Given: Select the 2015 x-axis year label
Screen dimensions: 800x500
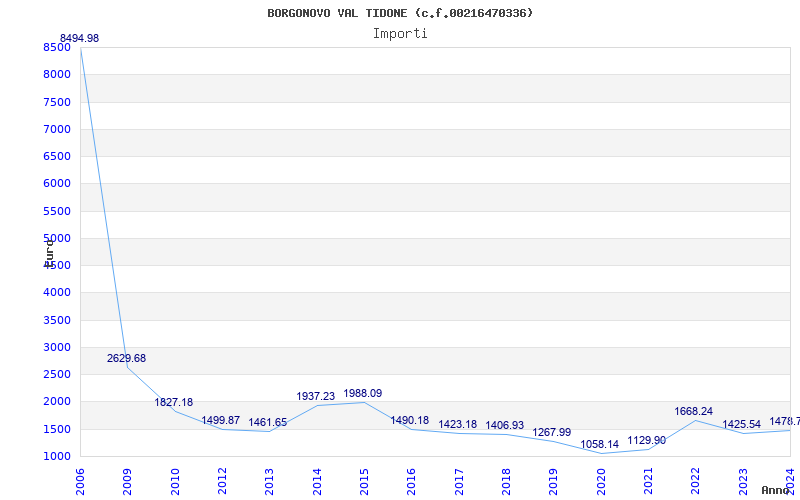Looking at the screenshot, I should click(x=365, y=480).
